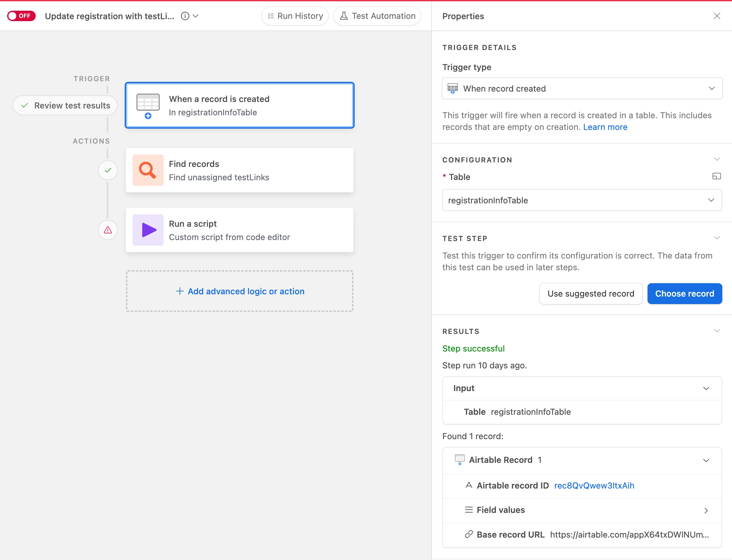Select the Run a script play icon
The height and width of the screenshot is (560, 732).
point(147,230)
